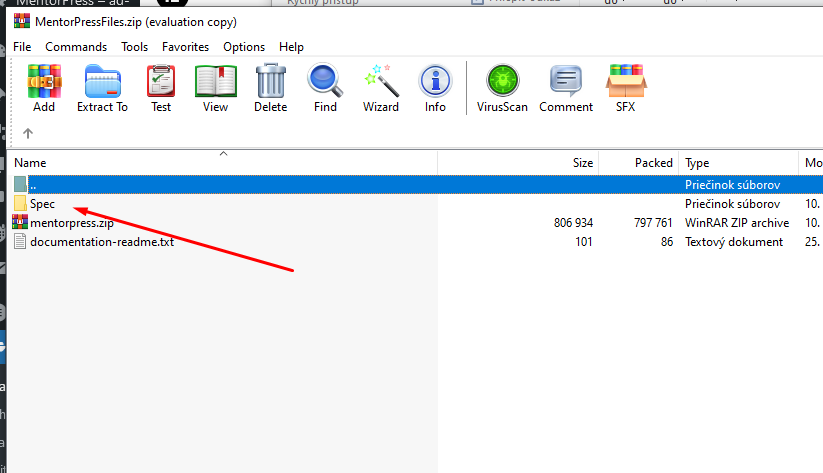The image size is (823, 473).
Task: Open the Find magnifier tool
Action: 325,88
